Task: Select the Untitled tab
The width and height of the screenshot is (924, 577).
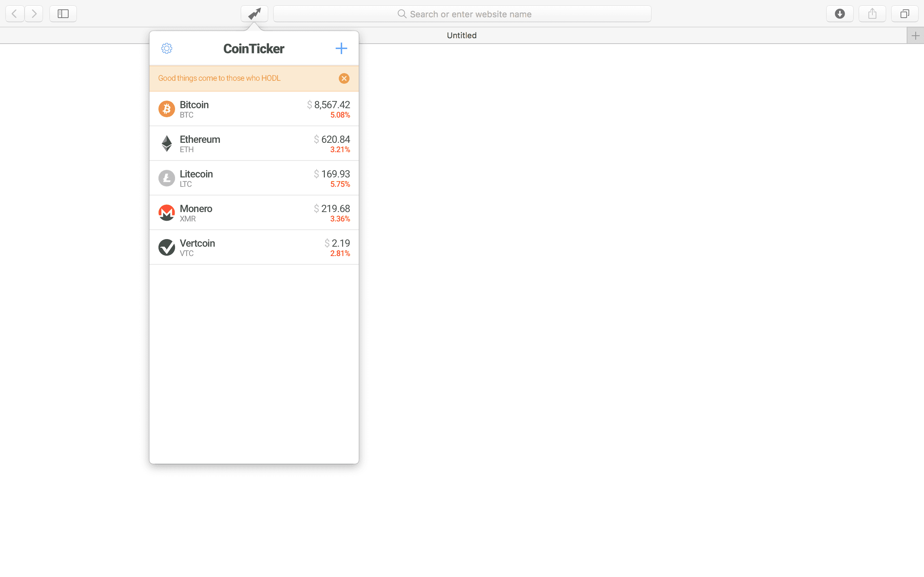Action: pyautogui.click(x=461, y=35)
